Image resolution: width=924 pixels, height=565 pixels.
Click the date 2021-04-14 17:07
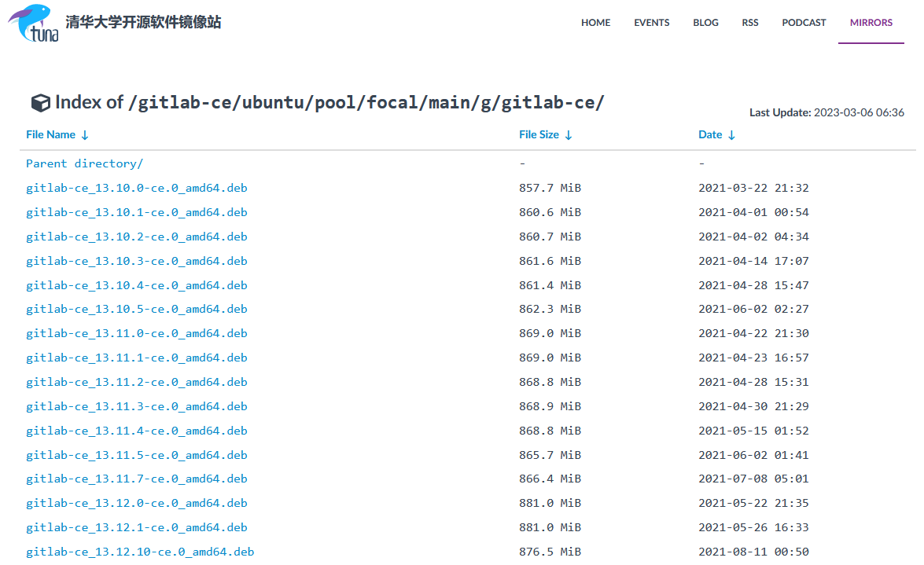753,261
